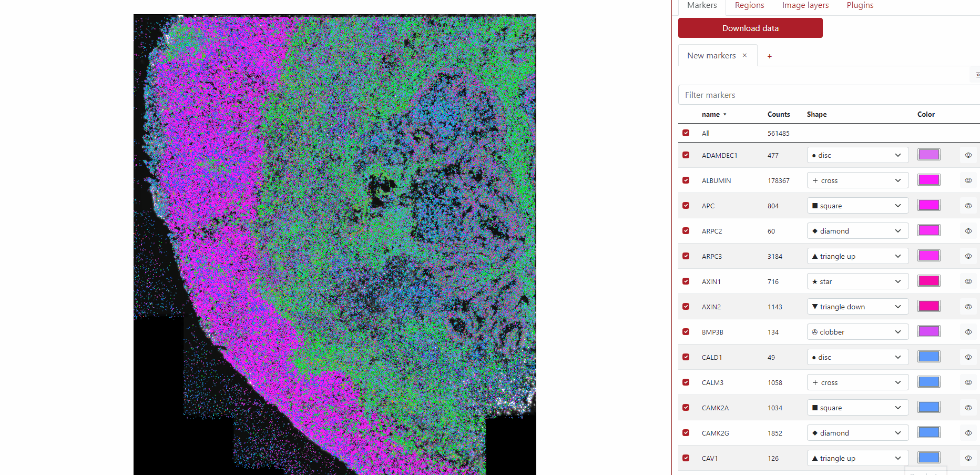
Task: Click the eye icon in CAV1 row
Action: point(968,458)
